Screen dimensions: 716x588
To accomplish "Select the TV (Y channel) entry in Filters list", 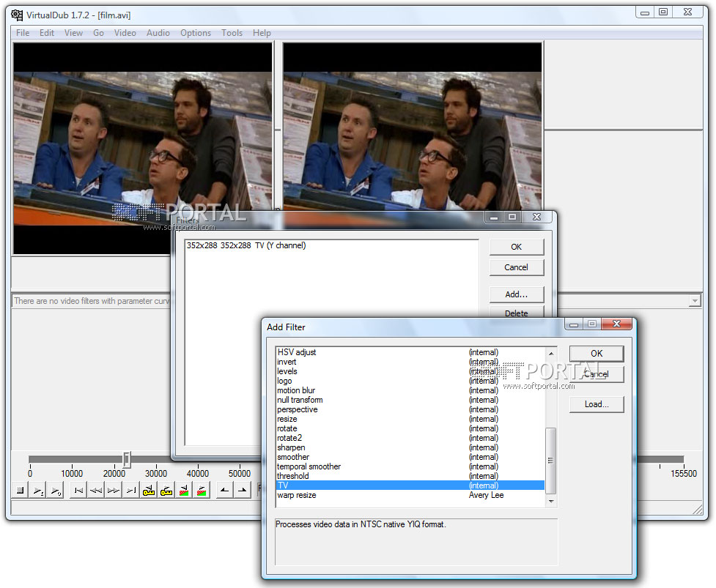I will [331, 245].
